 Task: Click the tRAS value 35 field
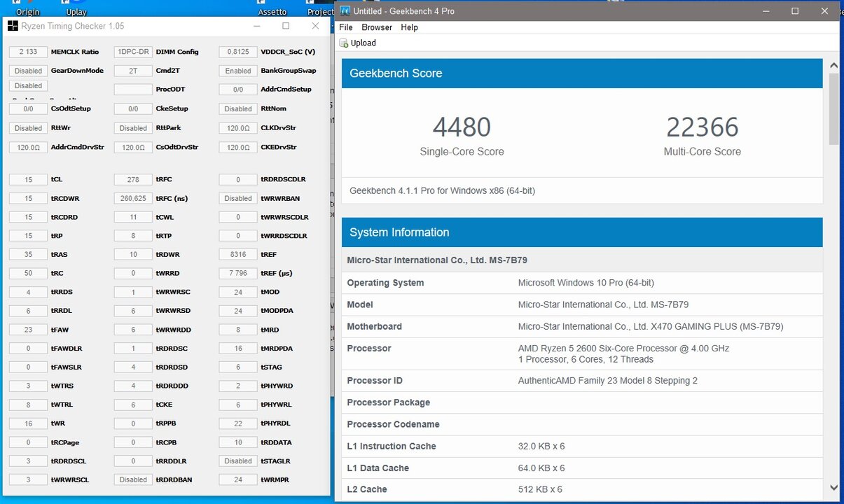click(28, 255)
